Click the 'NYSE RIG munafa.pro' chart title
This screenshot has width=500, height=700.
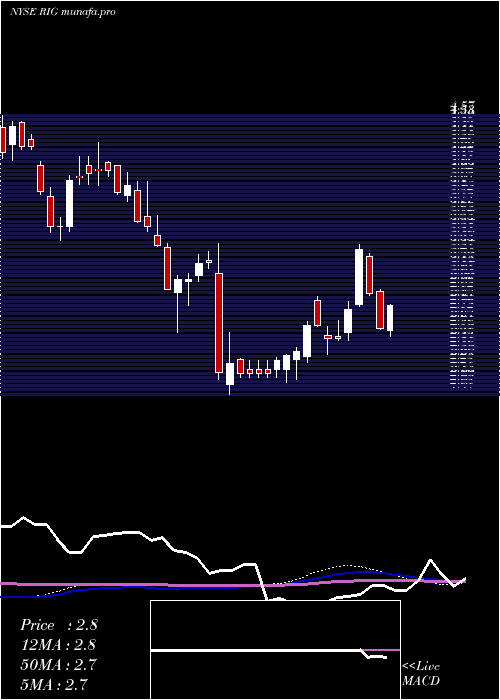(62, 12)
